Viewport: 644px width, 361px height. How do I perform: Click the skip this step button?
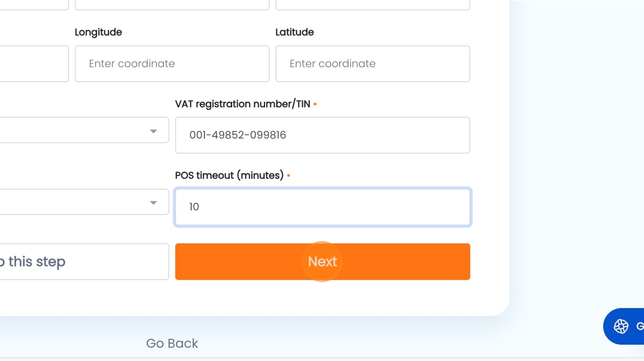84,262
